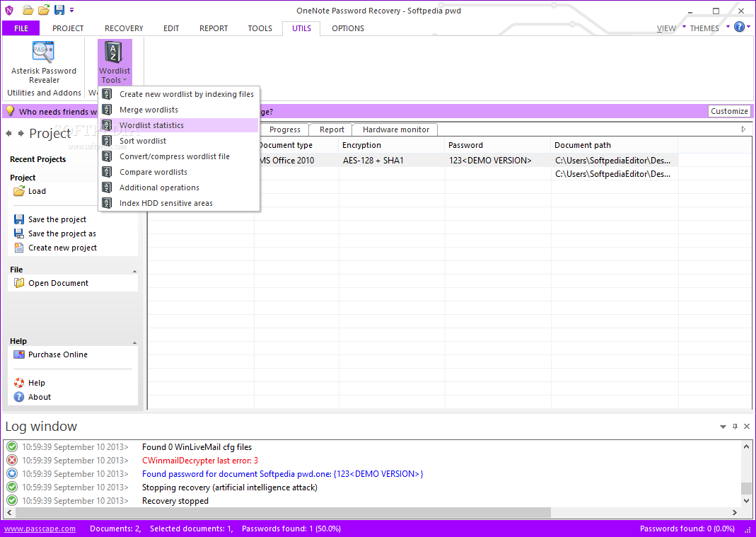Click the log vertical scrollbar up arrow
The width and height of the screenshot is (756, 537).
click(746, 446)
